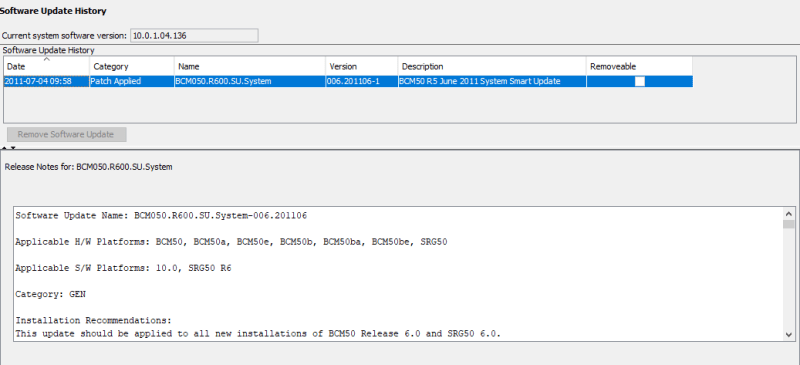Click the split pane collapse arrows
This screenshot has height=365, width=800.
pos(10,148)
